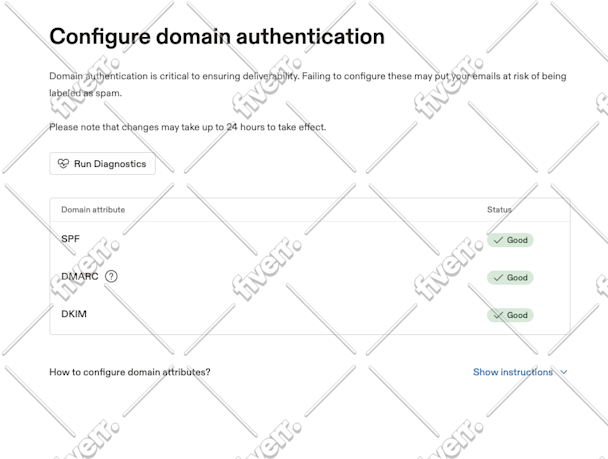
Task: Select the DMARC row label
Action: [x=80, y=276]
